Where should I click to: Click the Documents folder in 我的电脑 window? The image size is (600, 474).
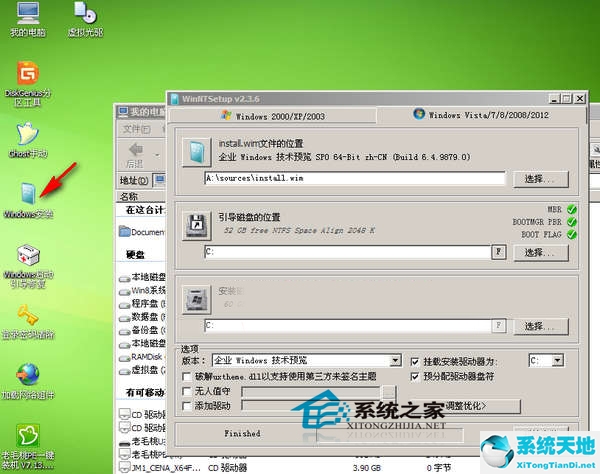142,232
